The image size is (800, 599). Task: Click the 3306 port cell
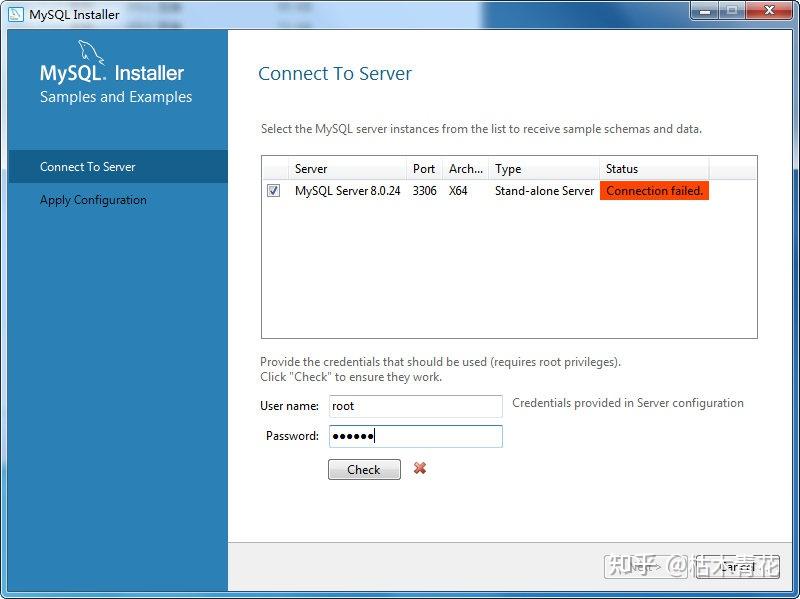424,191
